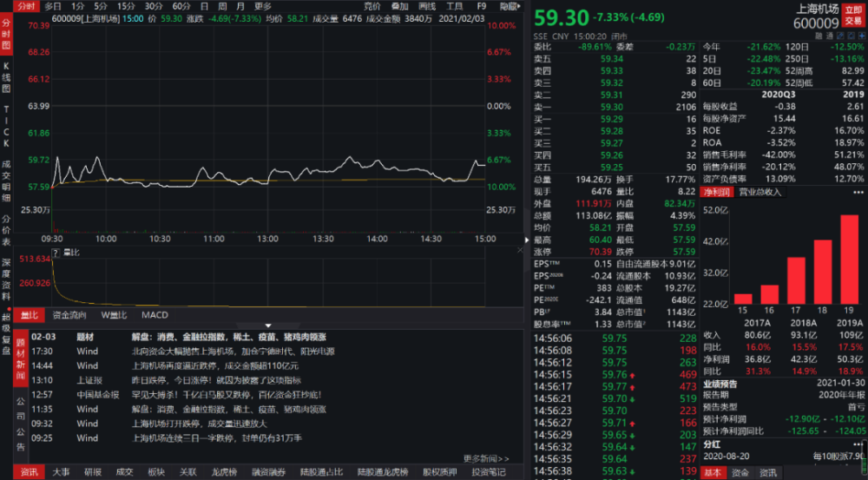Select the 60分 period tab

(x=181, y=7)
